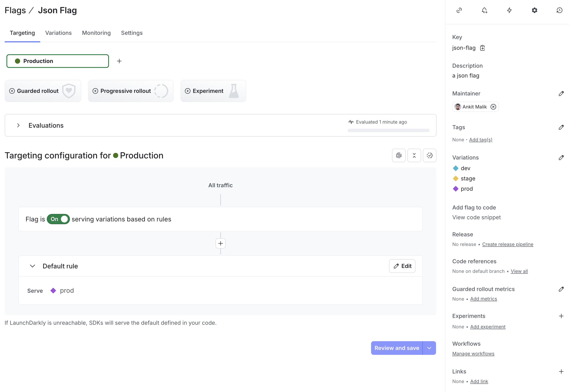
Task: Remove maintainer Ankit Malik
Action: [x=493, y=107]
